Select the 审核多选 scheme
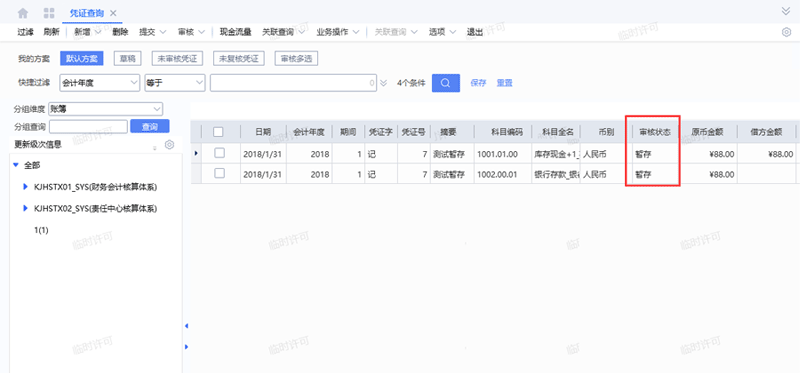800x373 pixels. click(296, 58)
